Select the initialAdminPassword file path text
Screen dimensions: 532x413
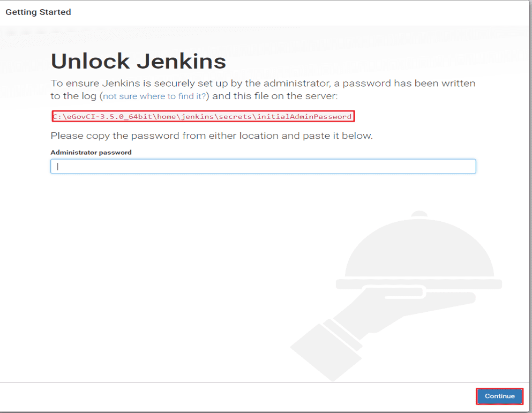pos(203,116)
